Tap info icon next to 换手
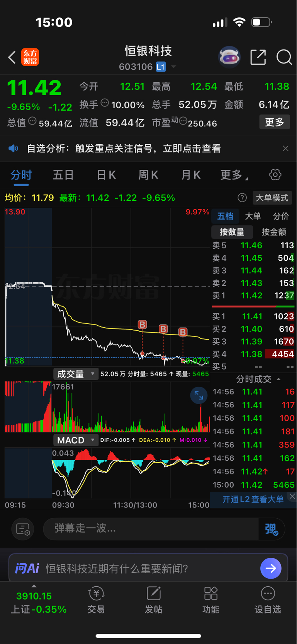Viewport: 297px width, 644px height. 105,103
